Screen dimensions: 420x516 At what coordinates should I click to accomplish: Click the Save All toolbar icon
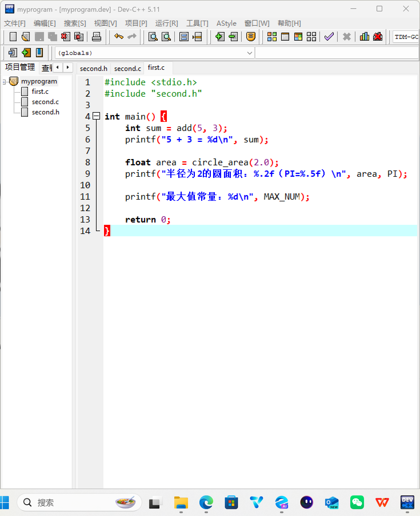click(52, 37)
